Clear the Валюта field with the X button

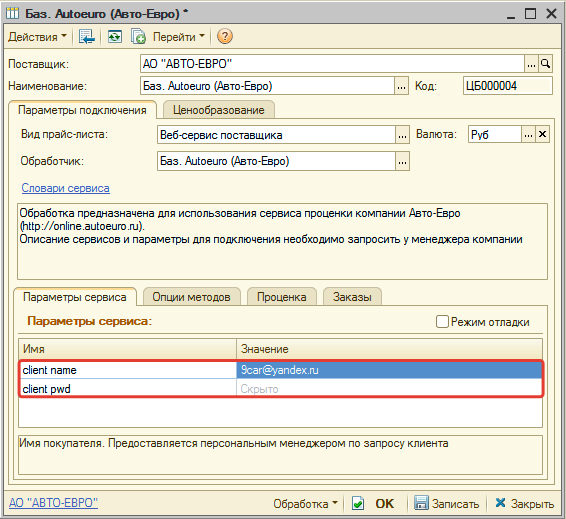[x=542, y=135]
